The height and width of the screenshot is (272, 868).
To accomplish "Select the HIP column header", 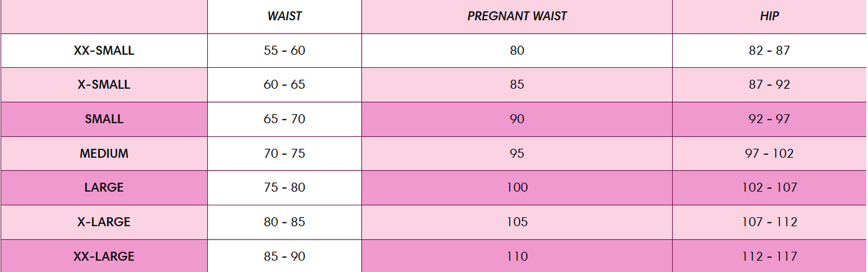I will [769, 16].
